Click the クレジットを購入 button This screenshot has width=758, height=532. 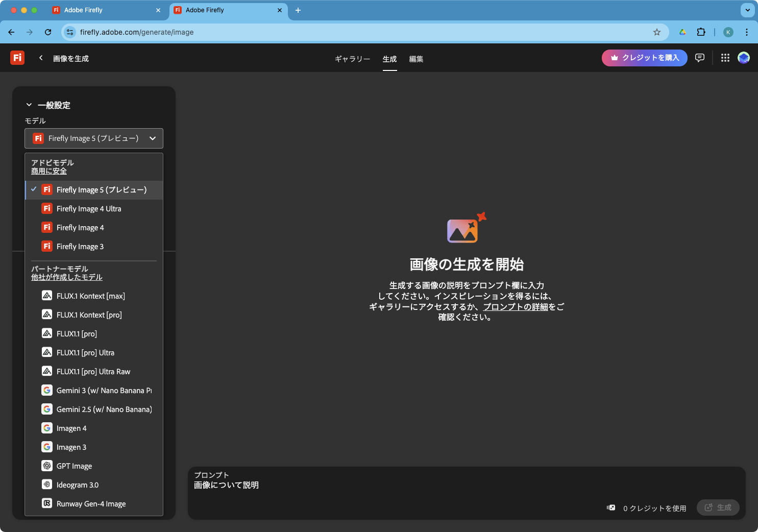coord(644,58)
